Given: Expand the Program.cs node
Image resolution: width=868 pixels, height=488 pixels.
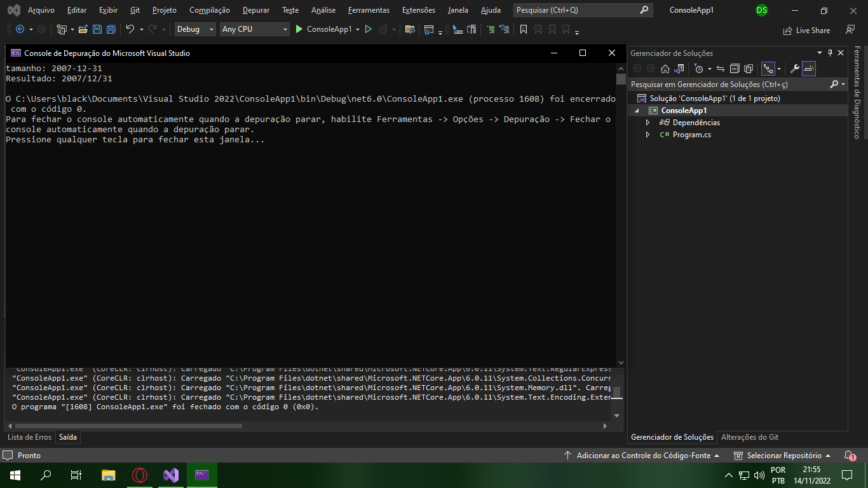Looking at the screenshot, I should pos(648,135).
